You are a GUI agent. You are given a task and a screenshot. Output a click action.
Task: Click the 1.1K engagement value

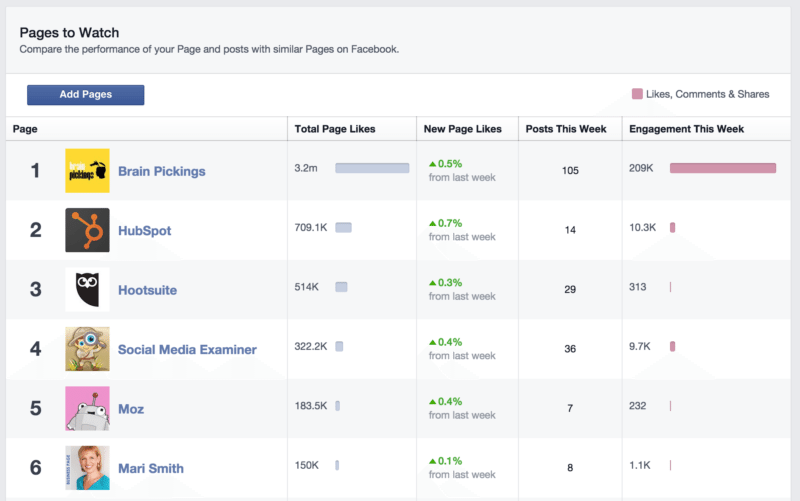[640, 465]
